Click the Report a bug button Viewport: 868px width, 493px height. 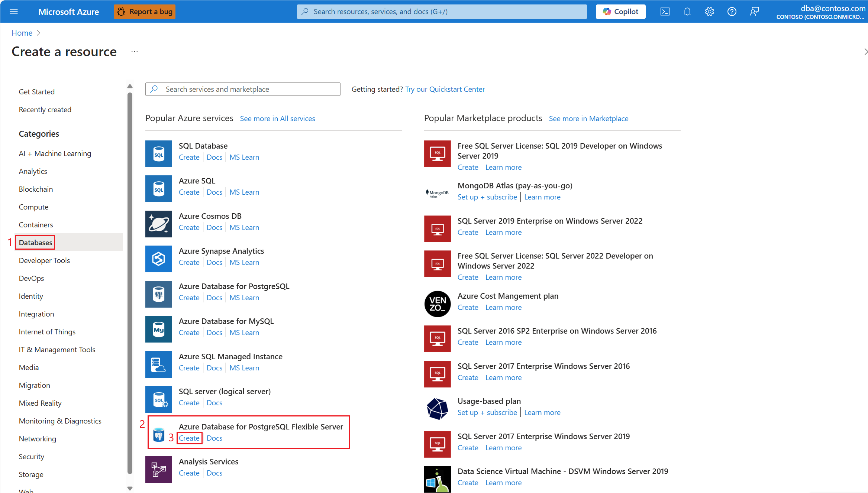coord(144,11)
